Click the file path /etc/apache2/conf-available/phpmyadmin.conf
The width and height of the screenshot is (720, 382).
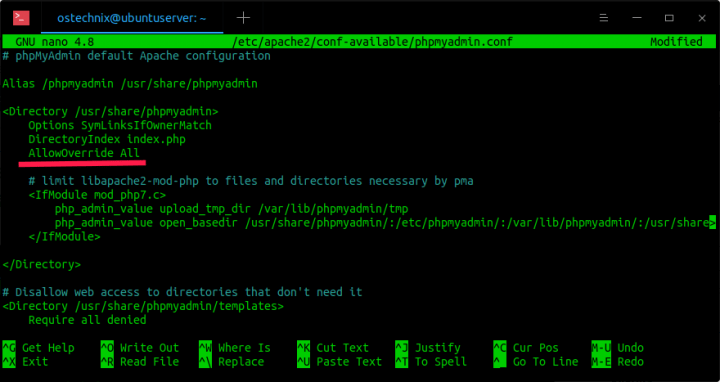tap(372, 42)
